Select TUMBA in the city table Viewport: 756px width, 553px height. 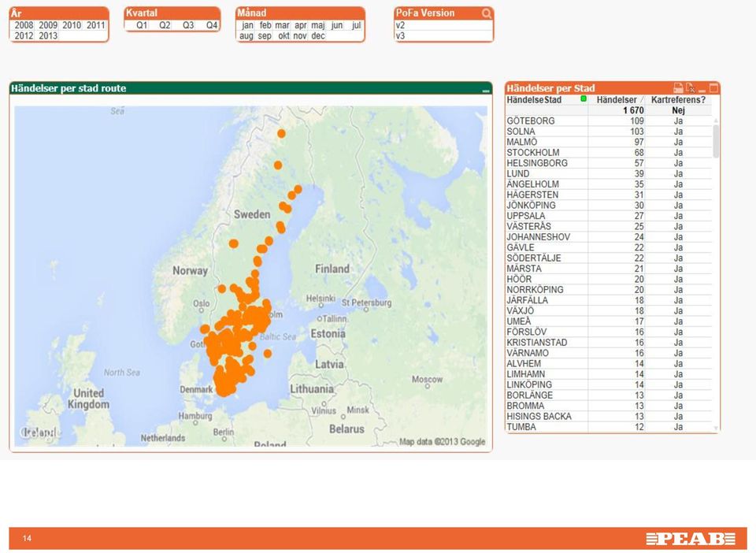coord(521,427)
